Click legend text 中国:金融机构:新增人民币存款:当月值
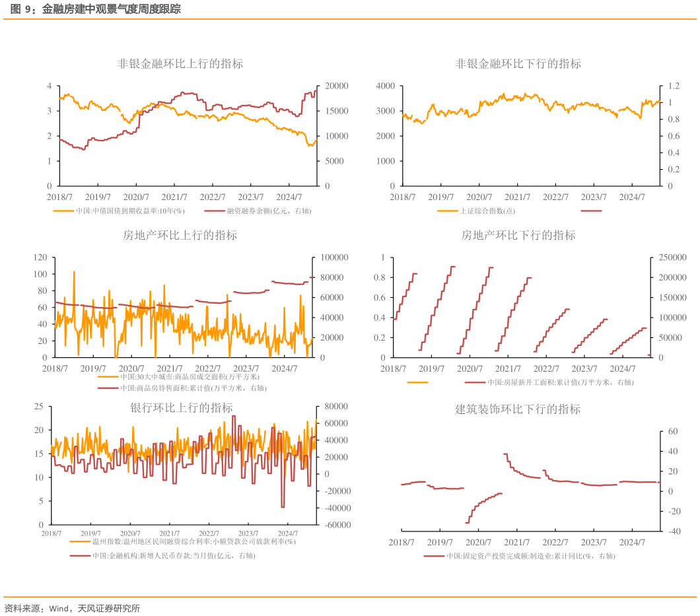The height and width of the screenshot is (616, 700). pos(173,556)
